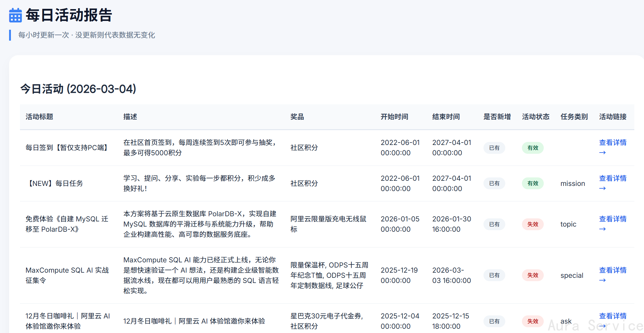Click description starting 本方案将基于云原生数据库 PolarDB-X
Viewport: 644px width, 333px height.
(x=200, y=224)
